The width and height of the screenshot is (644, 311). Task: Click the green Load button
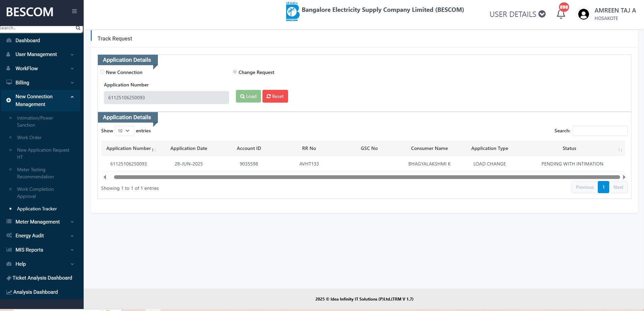248,96
